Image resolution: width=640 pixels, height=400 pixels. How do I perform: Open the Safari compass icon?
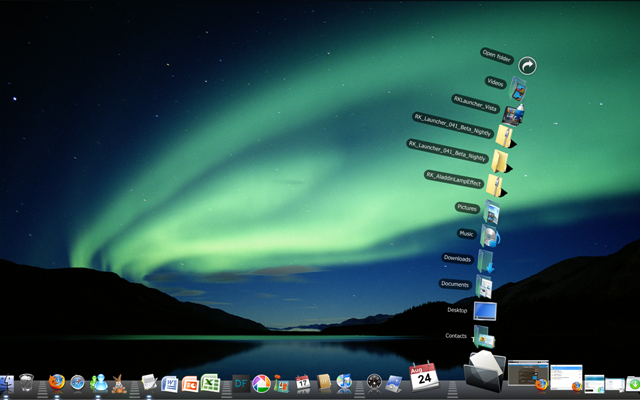tap(77, 383)
